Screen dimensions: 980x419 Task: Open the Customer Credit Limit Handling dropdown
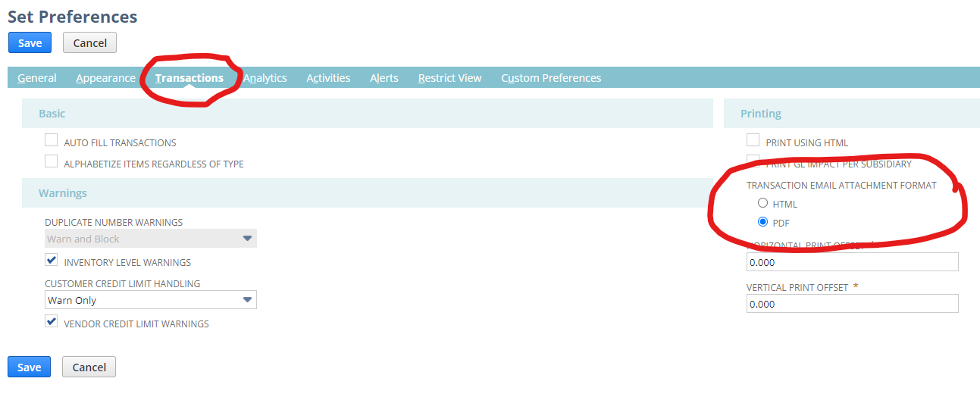[151, 300]
